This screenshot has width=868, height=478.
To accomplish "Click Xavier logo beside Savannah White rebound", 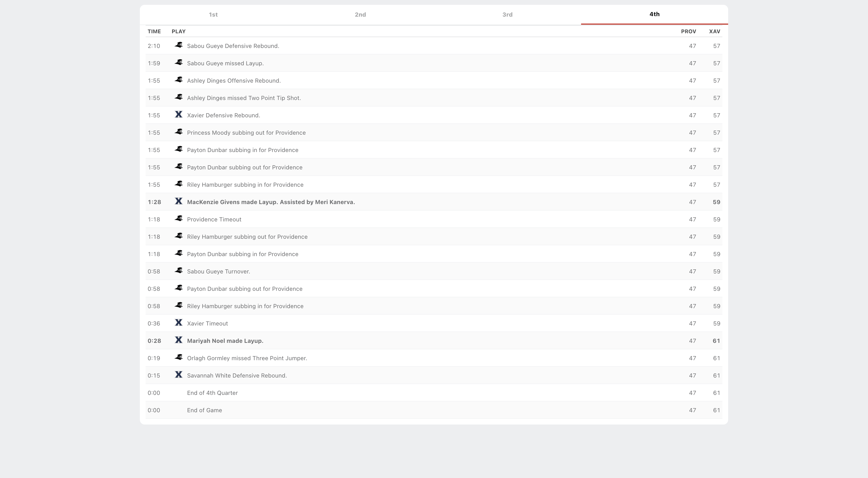I will point(179,375).
